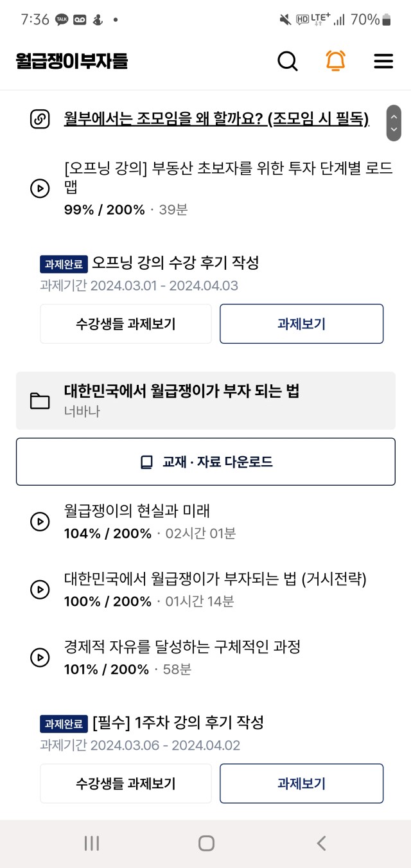Play the 오프닝 강의 lecture icon
Image resolution: width=411 pixels, height=868 pixels.
[40, 188]
